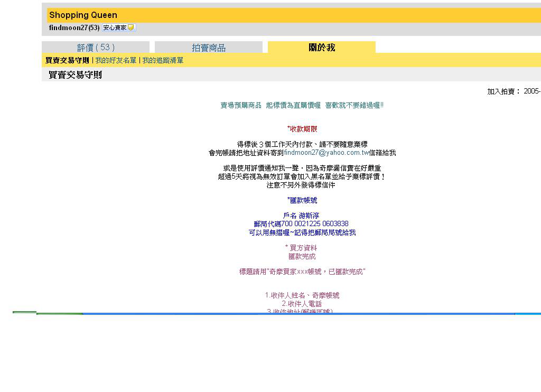Click the line 標題請用"奇摩買家xxx帳號
The height and width of the screenshot is (392, 541).
click(302, 272)
